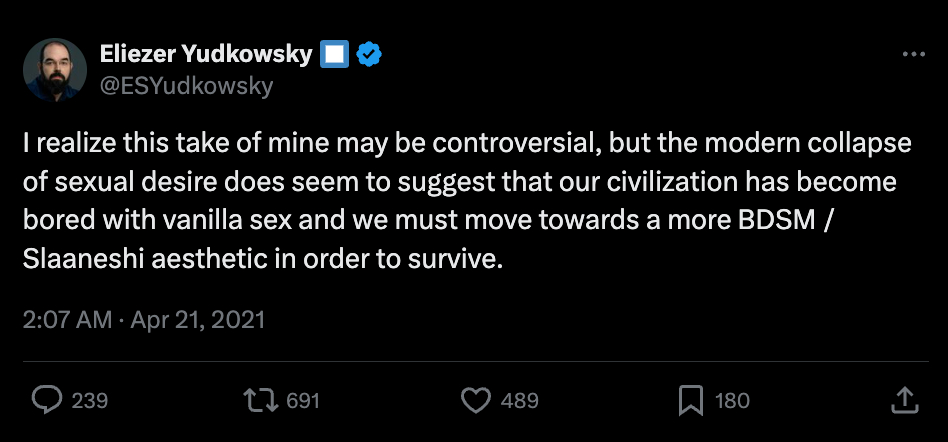This screenshot has height=442, width=948.
Task: Click the Eliezer Yudkowsky display name
Action: click(x=205, y=55)
